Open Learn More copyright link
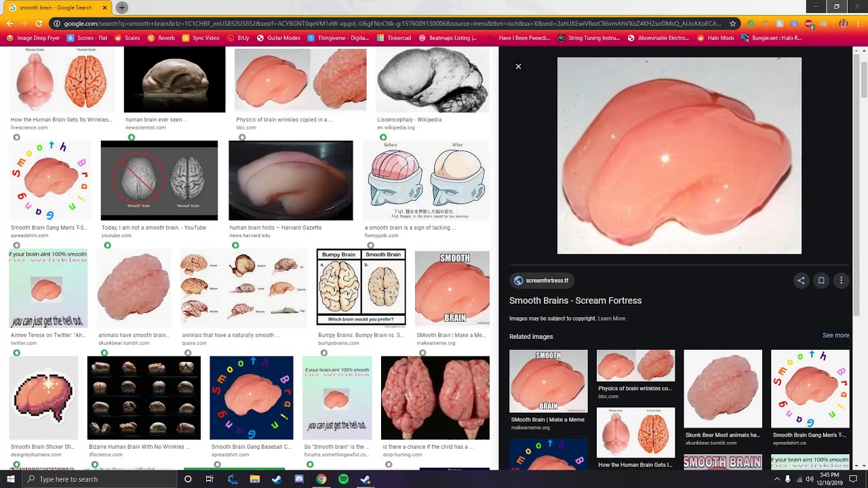Screen dimensions: 868x488 click(x=612, y=319)
